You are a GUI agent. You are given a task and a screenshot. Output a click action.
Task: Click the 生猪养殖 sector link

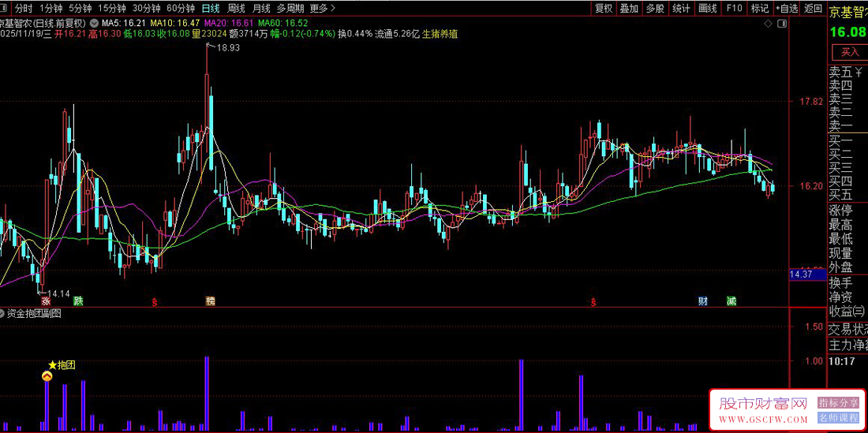click(x=440, y=34)
